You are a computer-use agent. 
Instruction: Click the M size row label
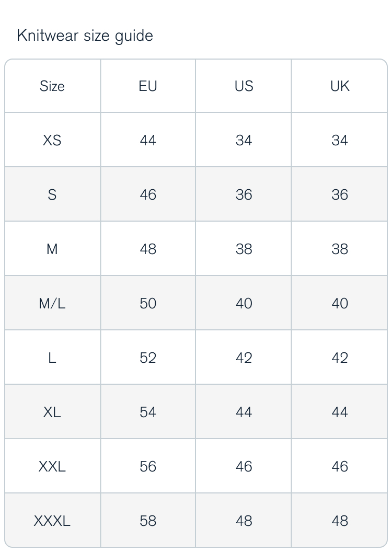pyautogui.click(x=52, y=249)
